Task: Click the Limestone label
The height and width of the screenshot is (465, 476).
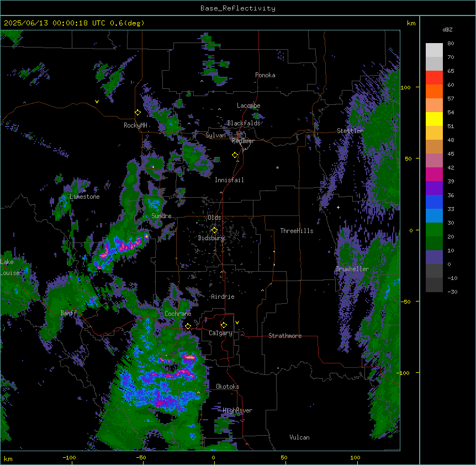Action: 84,197
